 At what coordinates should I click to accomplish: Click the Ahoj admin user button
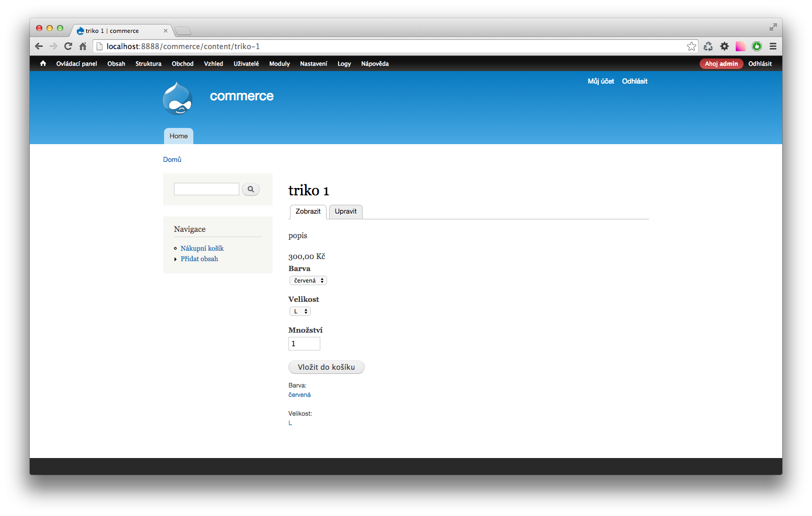(722, 64)
